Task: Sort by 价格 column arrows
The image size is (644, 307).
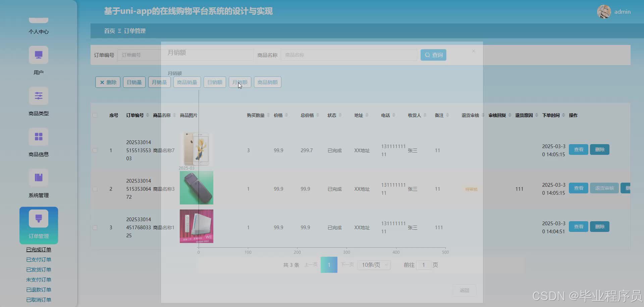Action: point(286,115)
